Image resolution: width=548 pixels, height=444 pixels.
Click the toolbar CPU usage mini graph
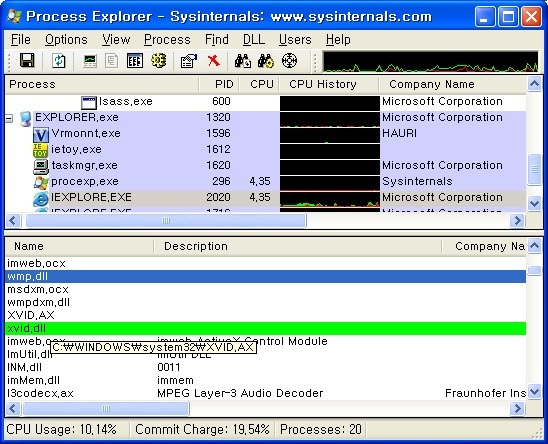point(430,62)
